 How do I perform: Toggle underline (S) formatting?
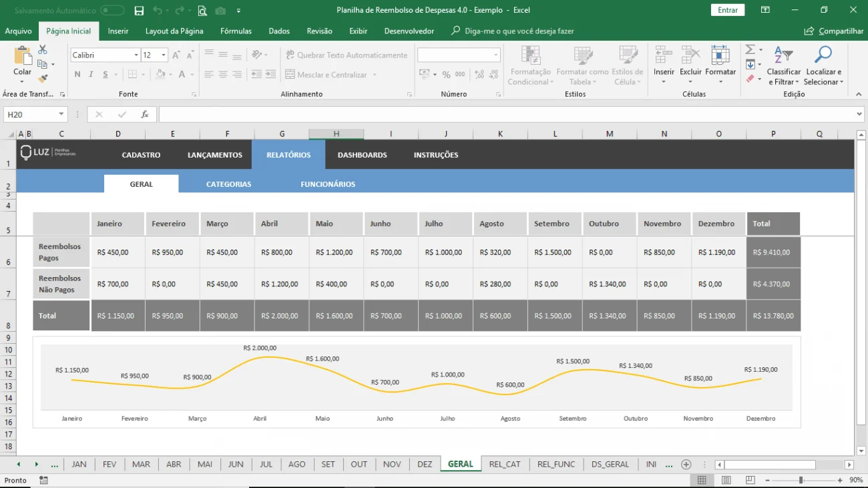[x=105, y=75]
